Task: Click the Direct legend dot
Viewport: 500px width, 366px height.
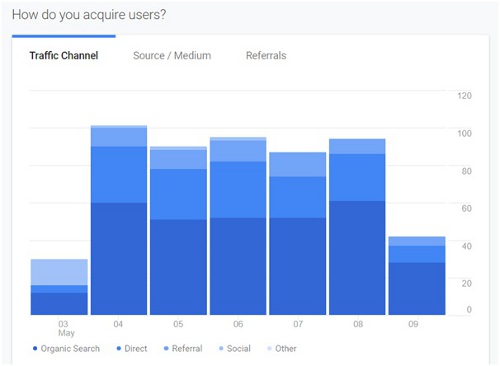Action: click(119, 348)
